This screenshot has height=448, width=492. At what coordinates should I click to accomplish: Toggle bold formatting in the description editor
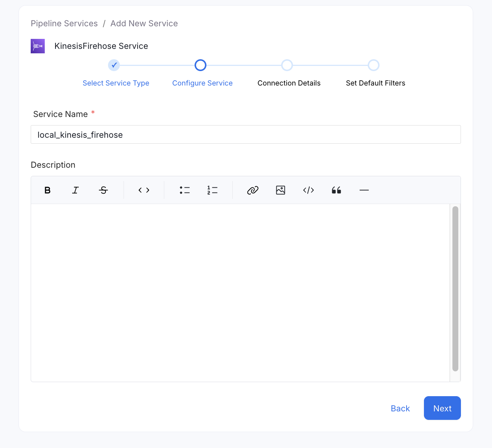coord(47,190)
